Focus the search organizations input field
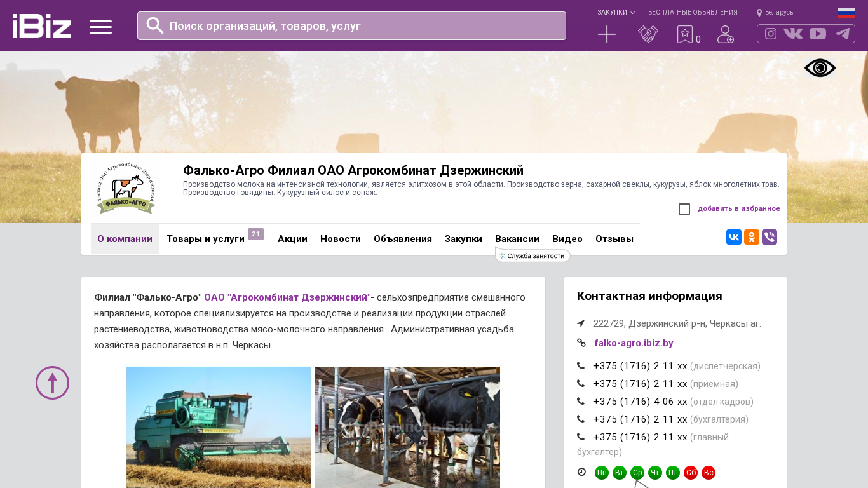This screenshot has width=868, height=488. (x=351, y=25)
